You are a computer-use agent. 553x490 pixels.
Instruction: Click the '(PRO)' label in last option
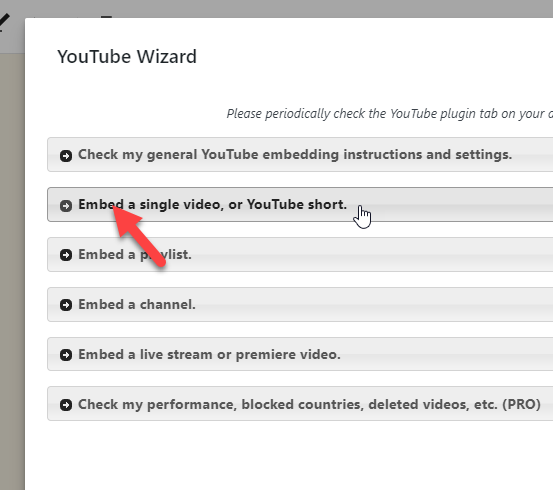[521, 404]
